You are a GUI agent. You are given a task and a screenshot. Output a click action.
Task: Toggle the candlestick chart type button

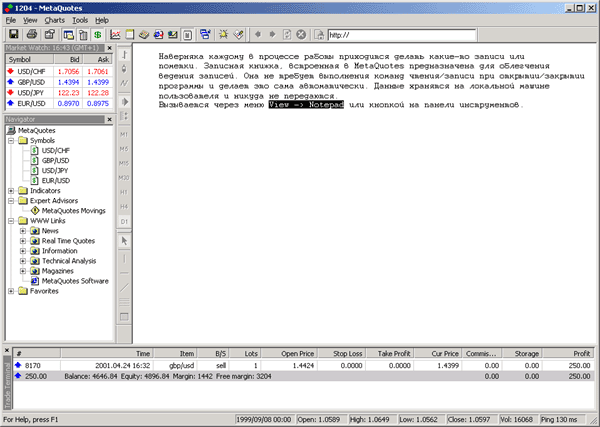click(x=124, y=69)
